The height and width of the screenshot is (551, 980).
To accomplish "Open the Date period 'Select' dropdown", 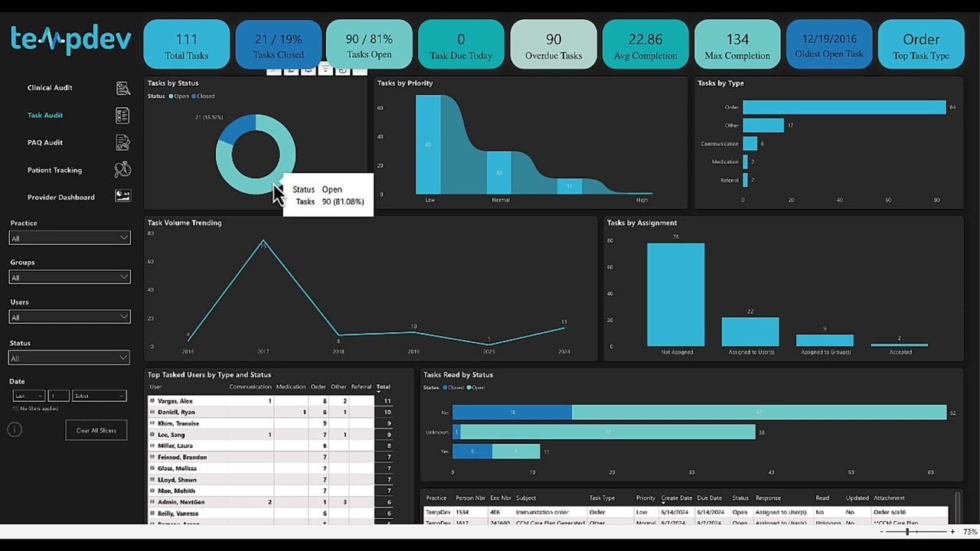I will coord(99,396).
